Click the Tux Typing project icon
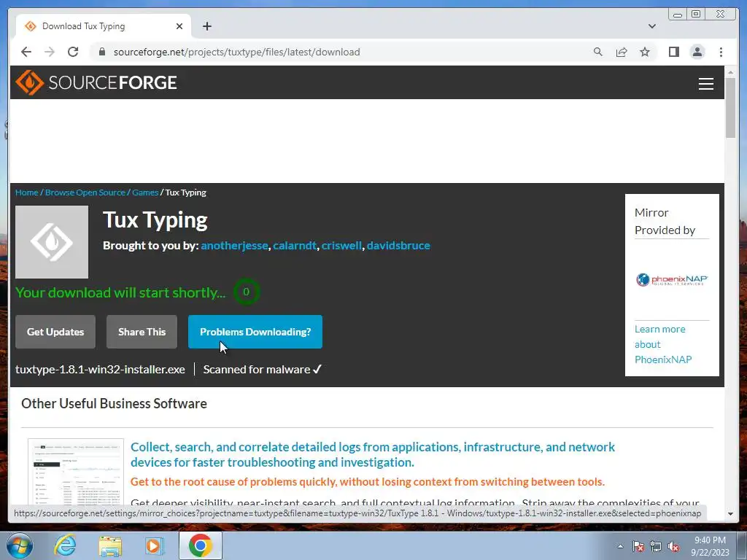Image resolution: width=747 pixels, height=560 pixels. tap(52, 242)
